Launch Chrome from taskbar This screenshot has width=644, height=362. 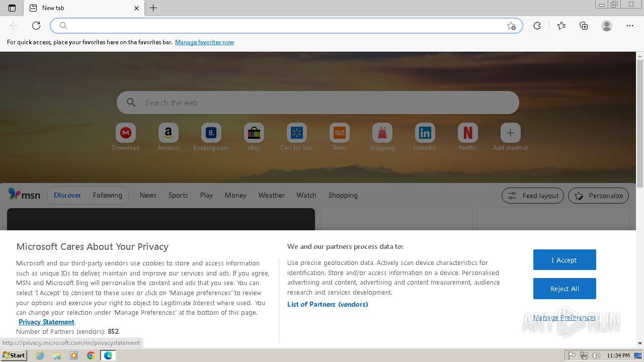click(x=91, y=355)
